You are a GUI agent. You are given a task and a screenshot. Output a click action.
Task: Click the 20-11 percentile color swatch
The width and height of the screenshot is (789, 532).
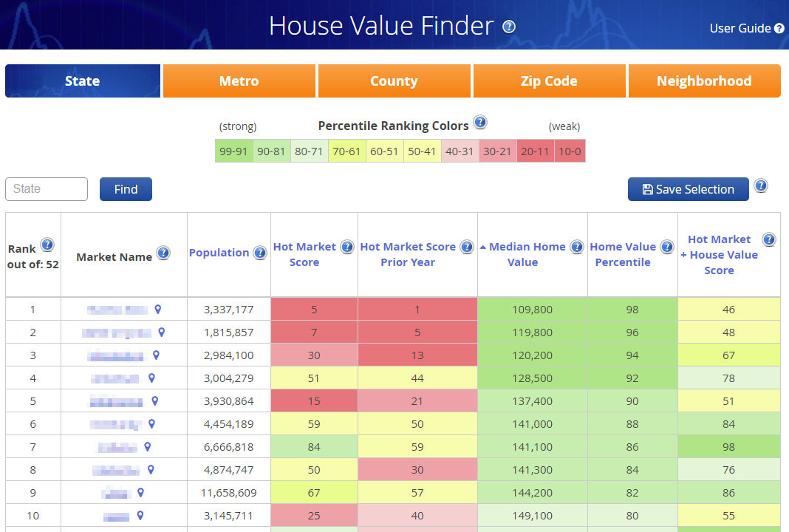click(x=536, y=151)
